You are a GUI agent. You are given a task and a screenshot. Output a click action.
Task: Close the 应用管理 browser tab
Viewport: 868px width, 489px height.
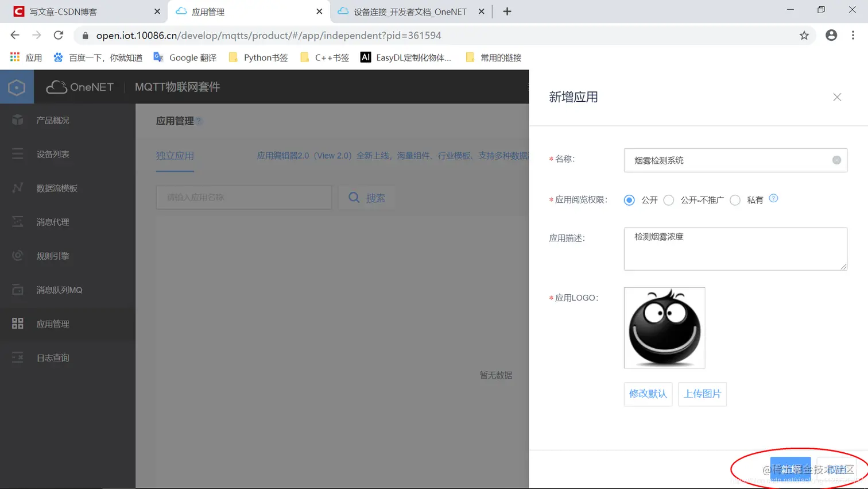point(319,11)
